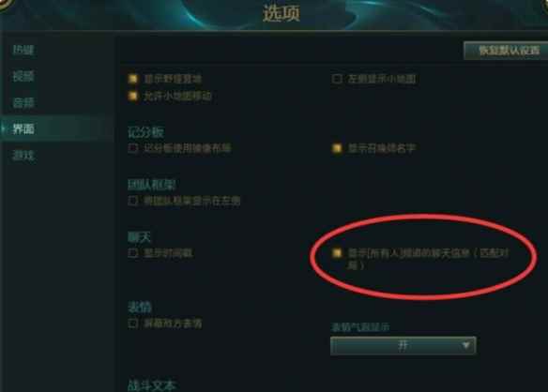Click the 聊天 chat section heading

coord(139,237)
